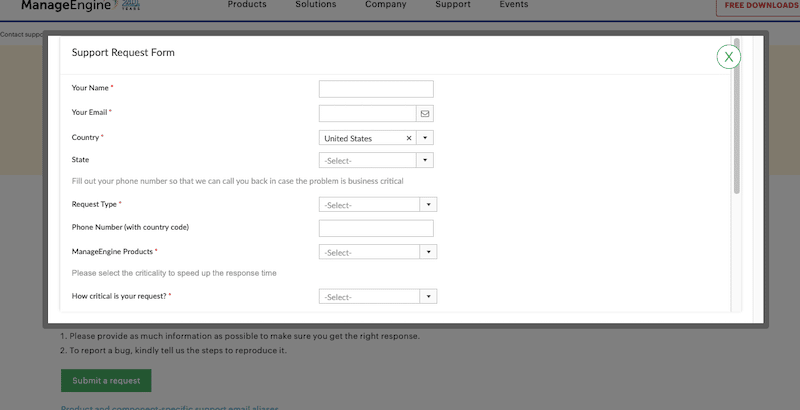Click the Your Name label
Viewport: 800px width, 410px height.
[90, 88]
